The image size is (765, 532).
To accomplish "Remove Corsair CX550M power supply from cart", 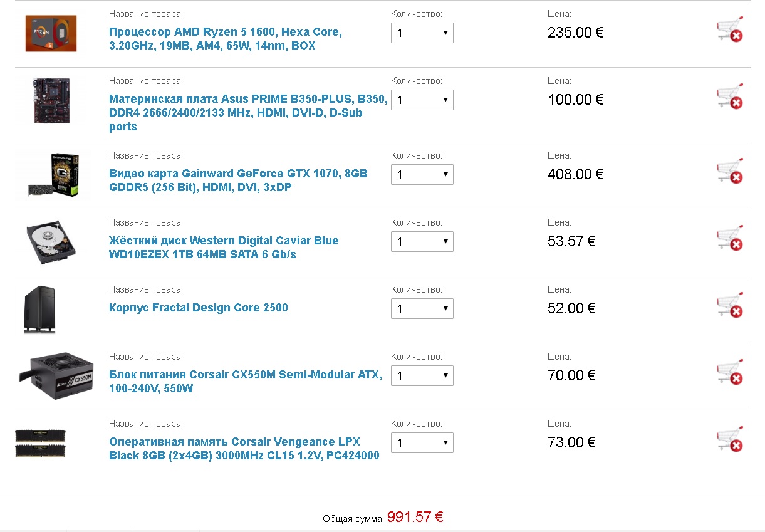I will point(729,372).
